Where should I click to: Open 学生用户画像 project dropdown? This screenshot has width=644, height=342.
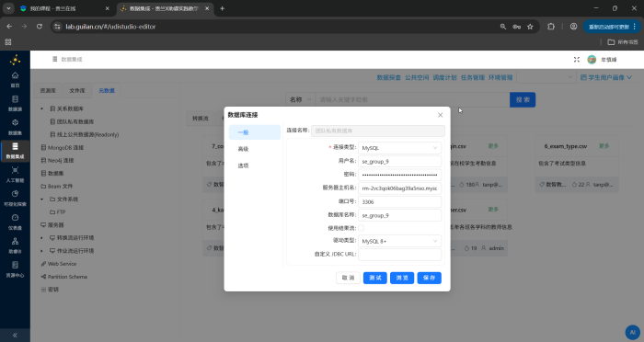tap(605, 77)
